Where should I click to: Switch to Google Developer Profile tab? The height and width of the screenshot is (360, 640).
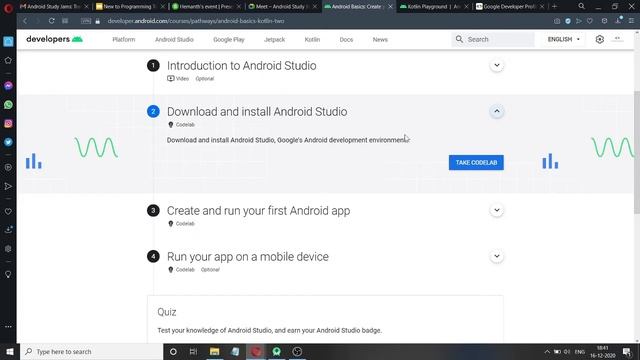(510, 7)
